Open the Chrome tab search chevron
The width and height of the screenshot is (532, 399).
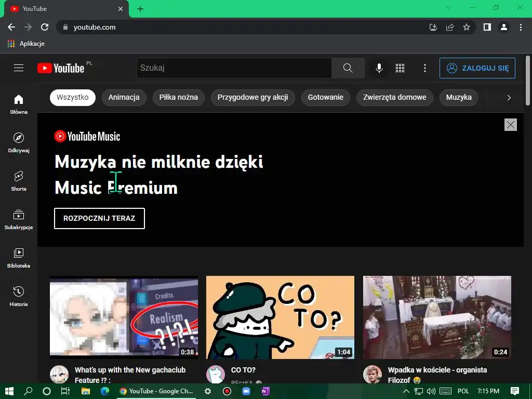(448, 7)
